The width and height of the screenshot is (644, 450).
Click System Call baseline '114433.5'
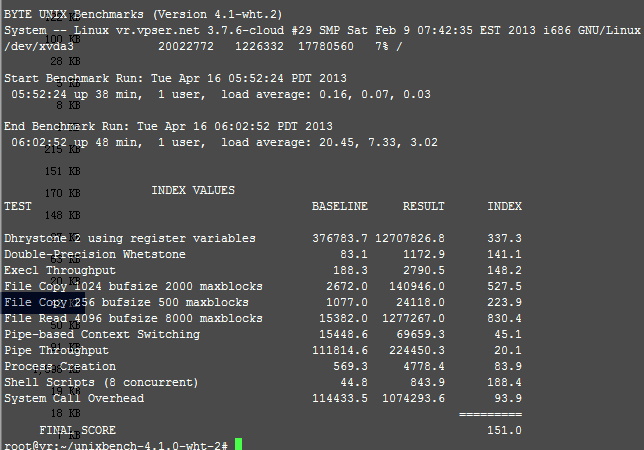340,399
